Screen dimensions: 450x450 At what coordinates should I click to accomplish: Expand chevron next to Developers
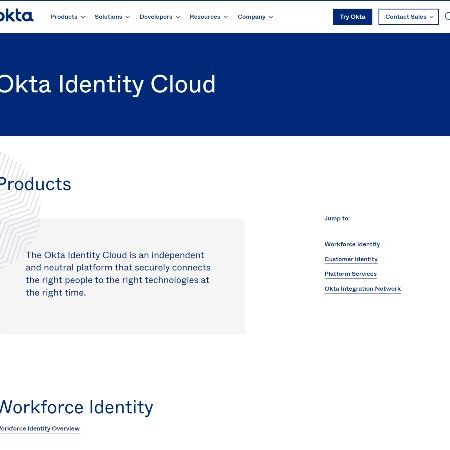coord(178,17)
